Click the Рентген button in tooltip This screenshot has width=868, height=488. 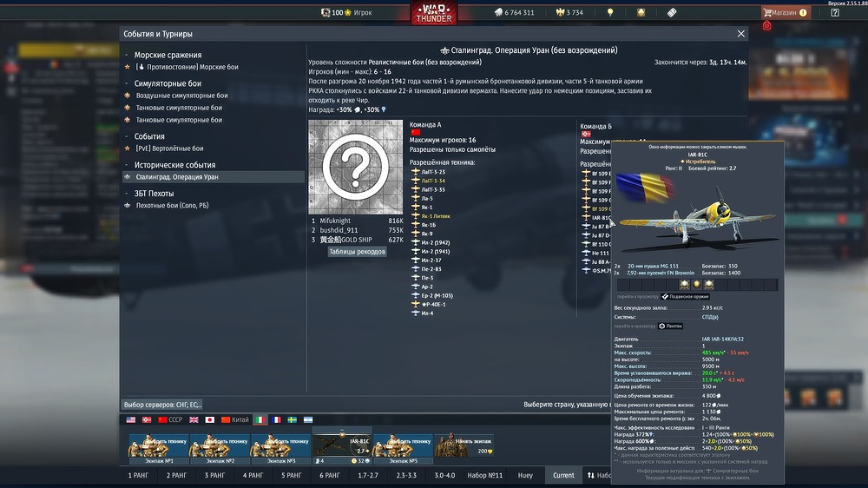point(670,326)
